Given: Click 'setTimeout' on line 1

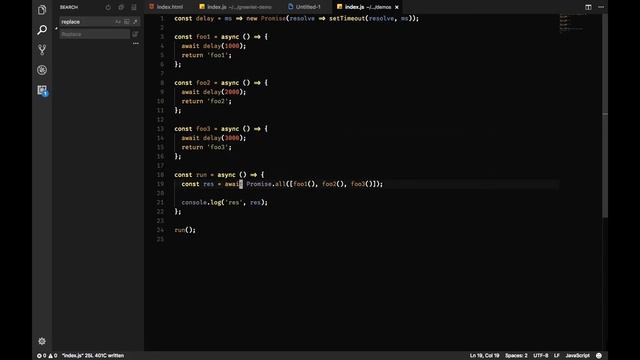Looking at the screenshot, I should click(347, 18).
